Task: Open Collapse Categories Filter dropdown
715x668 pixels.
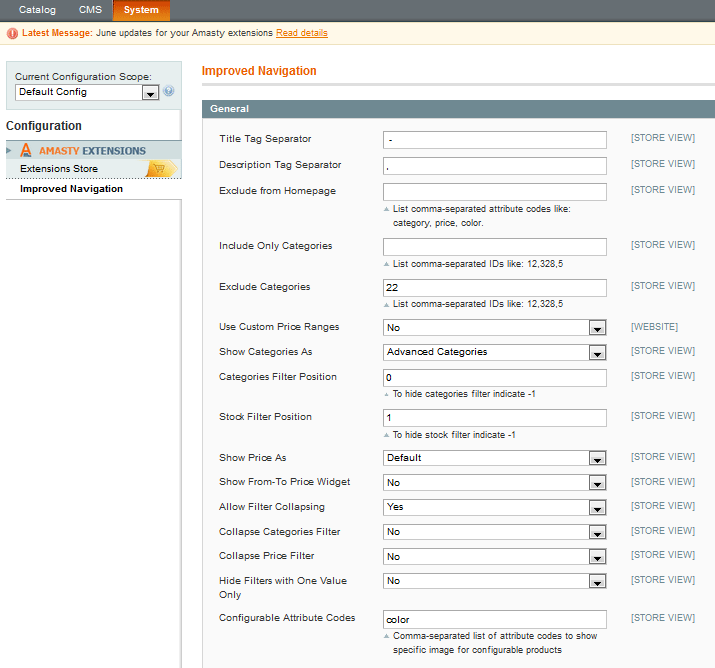Action: [495, 532]
